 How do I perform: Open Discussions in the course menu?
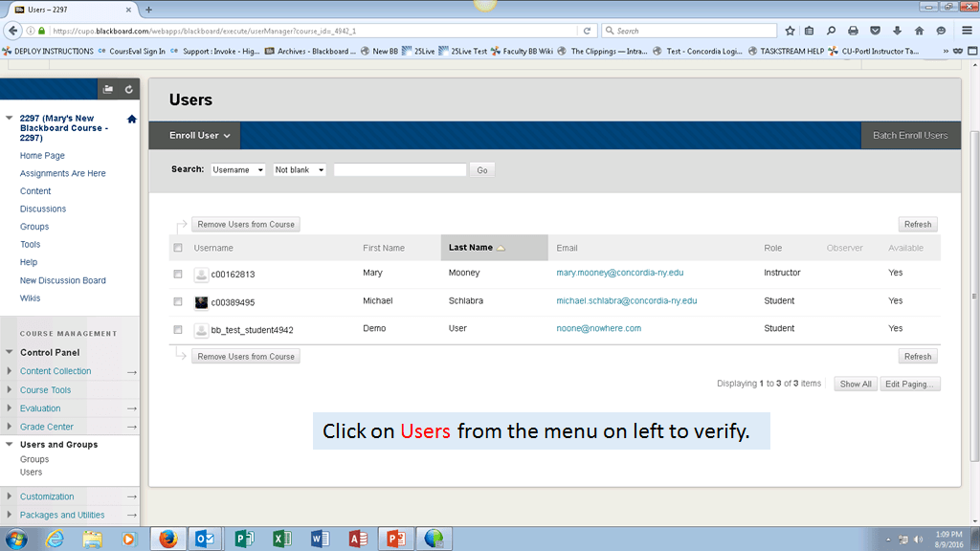point(43,209)
